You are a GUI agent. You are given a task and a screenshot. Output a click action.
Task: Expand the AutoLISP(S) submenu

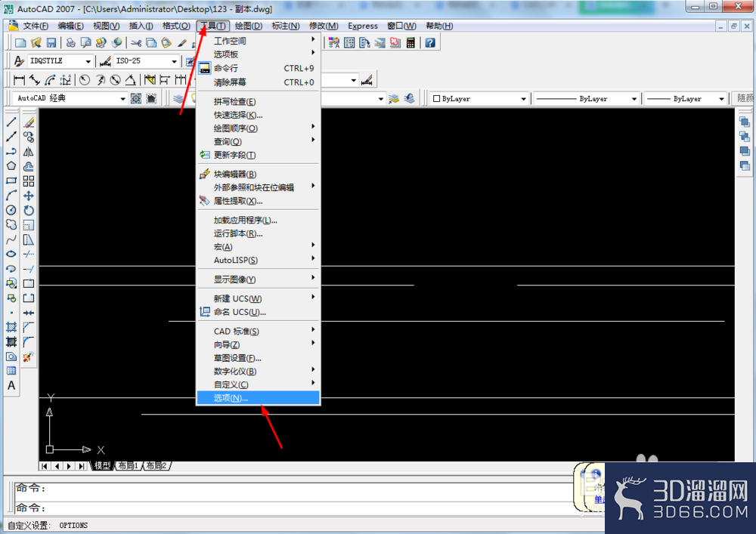pyautogui.click(x=258, y=260)
